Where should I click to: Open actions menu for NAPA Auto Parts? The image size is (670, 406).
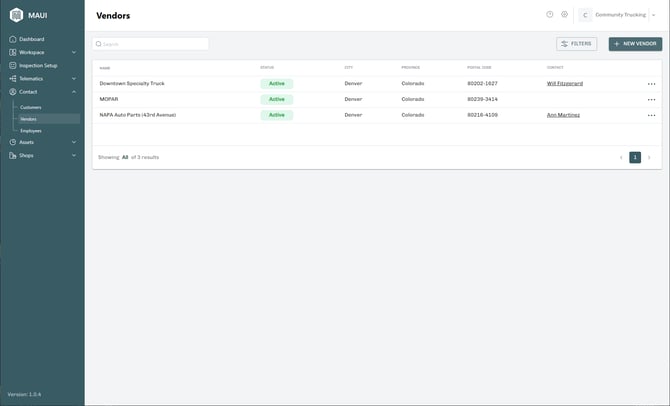pos(651,115)
